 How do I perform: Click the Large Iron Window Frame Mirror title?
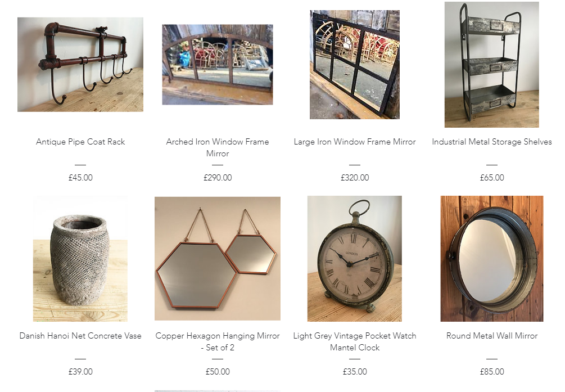point(355,142)
